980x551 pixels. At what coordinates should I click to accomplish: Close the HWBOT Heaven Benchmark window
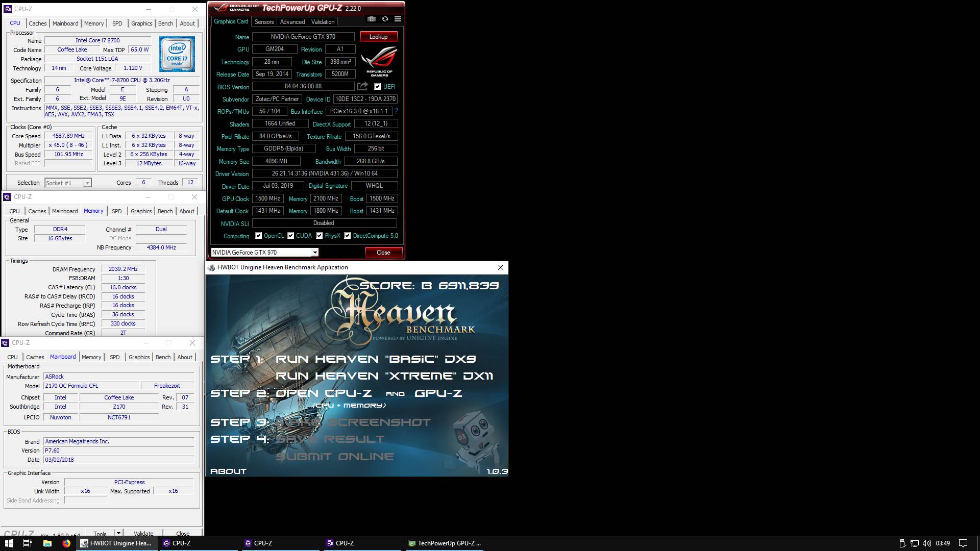coord(501,267)
